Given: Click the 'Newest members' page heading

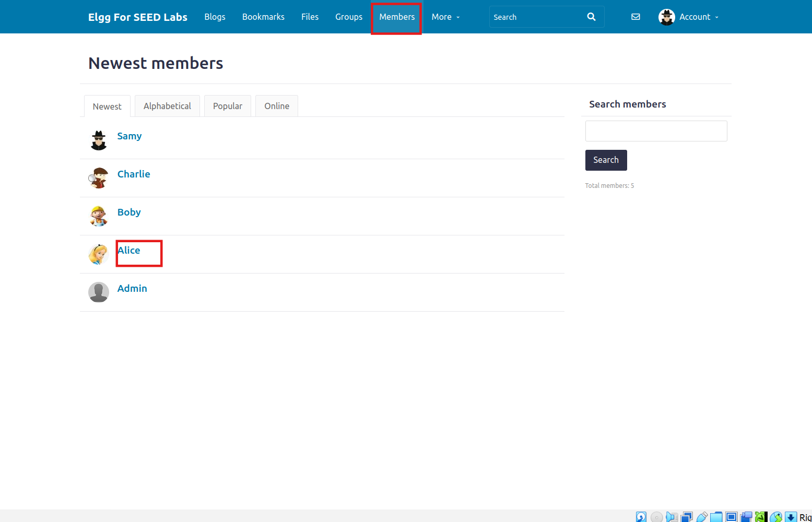Looking at the screenshot, I should (x=156, y=63).
